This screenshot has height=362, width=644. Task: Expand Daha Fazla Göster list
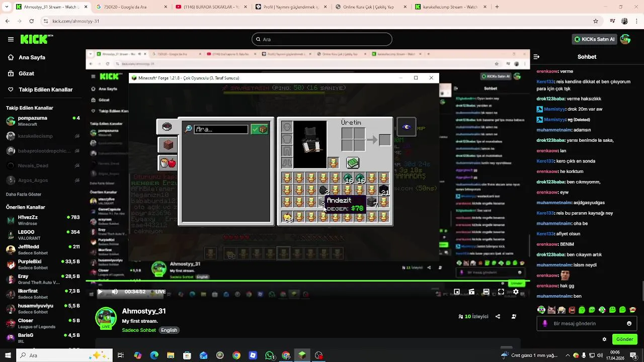point(24,194)
